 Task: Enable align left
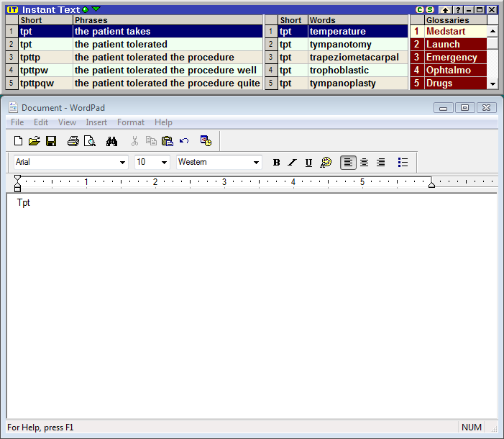348,162
